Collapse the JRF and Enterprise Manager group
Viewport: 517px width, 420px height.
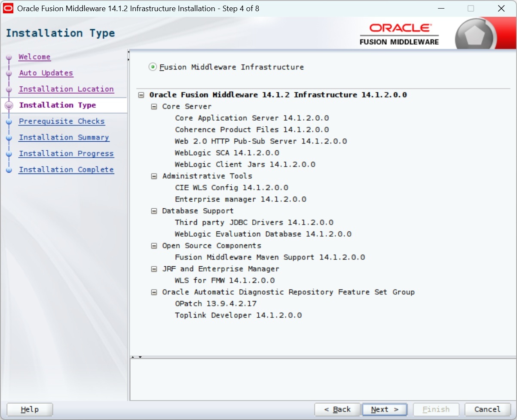[x=154, y=269]
